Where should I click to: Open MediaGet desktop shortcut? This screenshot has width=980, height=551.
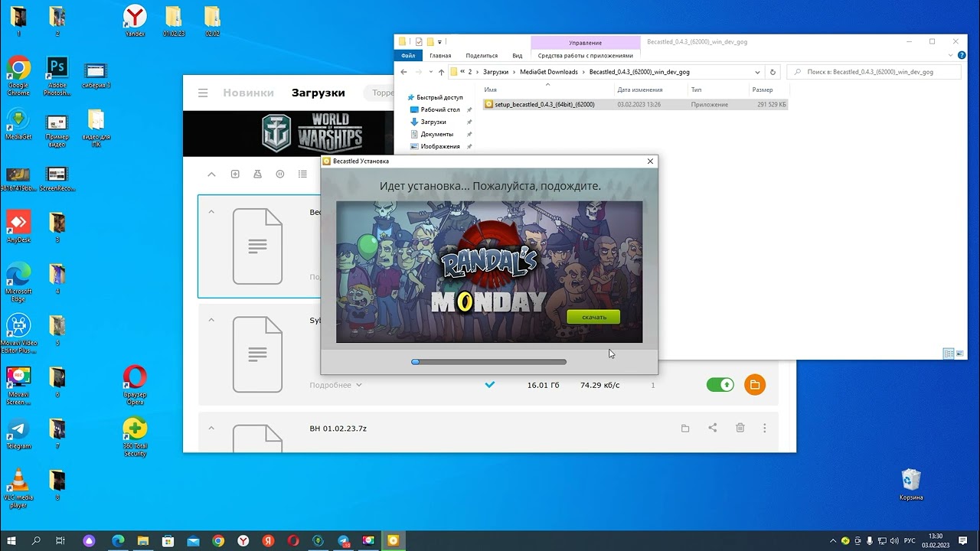[x=18, y=125]
